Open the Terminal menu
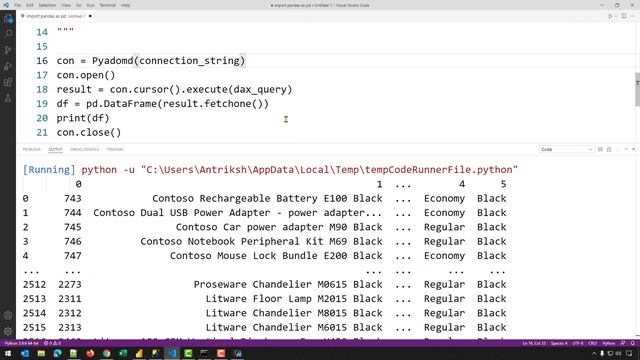The image size is (640, 360). [x=107, y=5]
